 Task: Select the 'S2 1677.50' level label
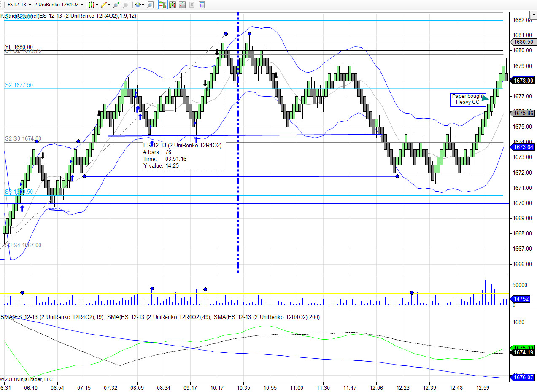[19, 85]
